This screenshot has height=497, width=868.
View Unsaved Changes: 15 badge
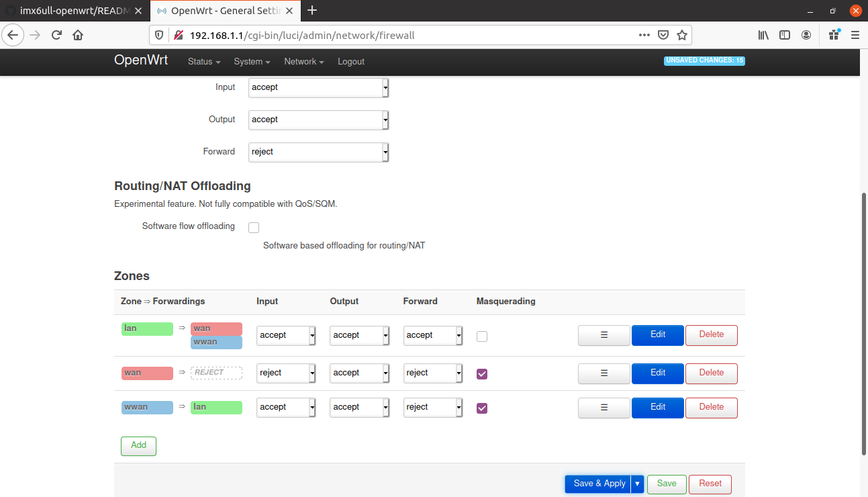pos(704,60)
